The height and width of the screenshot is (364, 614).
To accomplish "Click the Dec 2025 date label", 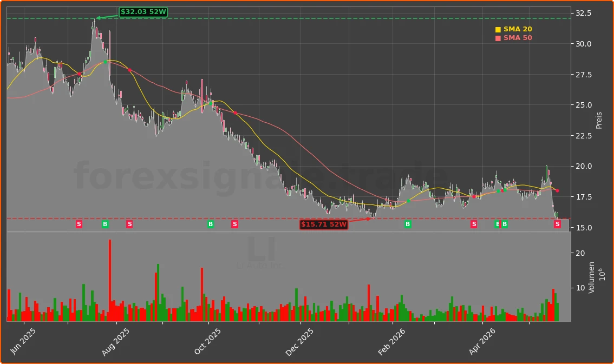I will coord(299,342).
